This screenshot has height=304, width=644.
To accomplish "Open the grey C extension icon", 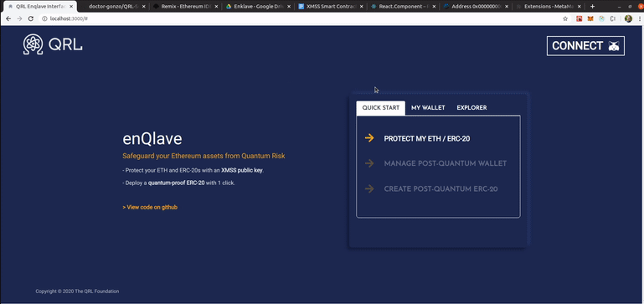I will pos(613,19).
